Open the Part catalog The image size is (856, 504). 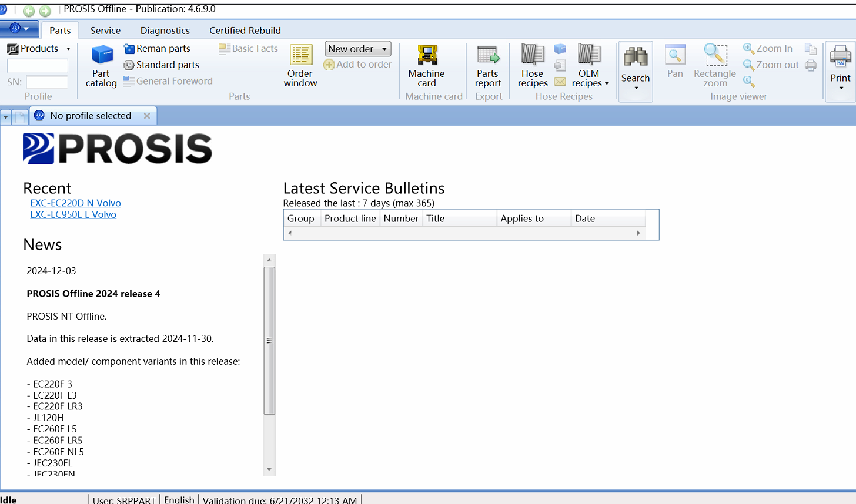101,66
